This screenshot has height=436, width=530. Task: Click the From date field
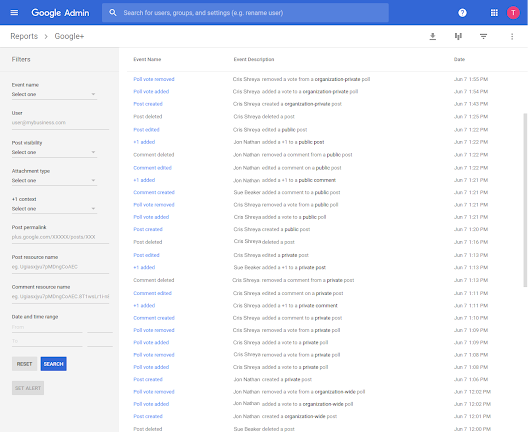47,327
